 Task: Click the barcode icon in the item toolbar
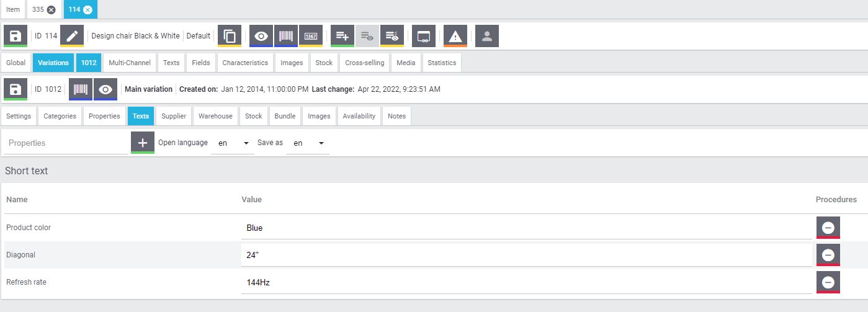[286, 36]
